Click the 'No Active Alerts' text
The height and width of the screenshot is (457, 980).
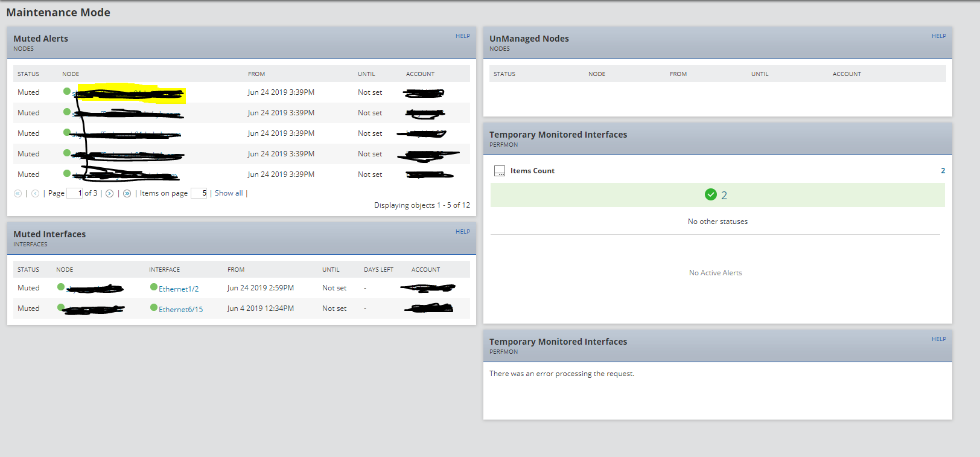[x=716, y=273]
